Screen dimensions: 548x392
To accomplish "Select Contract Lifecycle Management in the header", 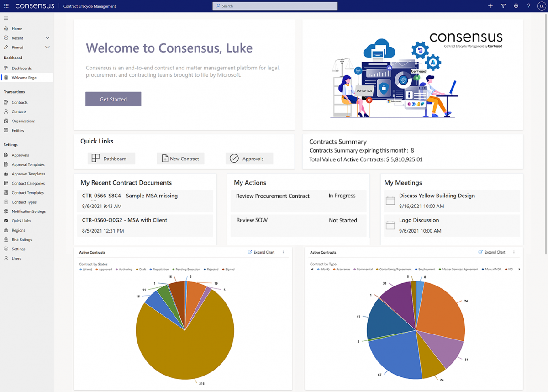I will pyautogui.click(x=90, y=6).
